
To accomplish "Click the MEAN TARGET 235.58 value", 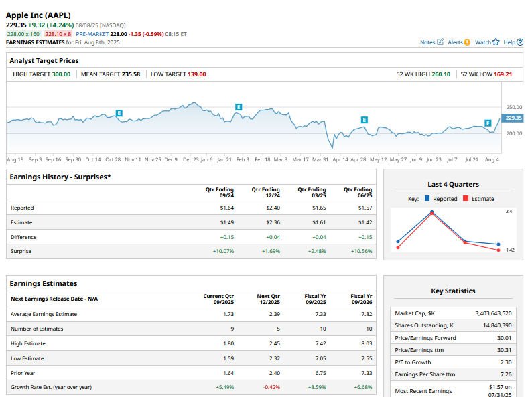I will coord(131,74).
